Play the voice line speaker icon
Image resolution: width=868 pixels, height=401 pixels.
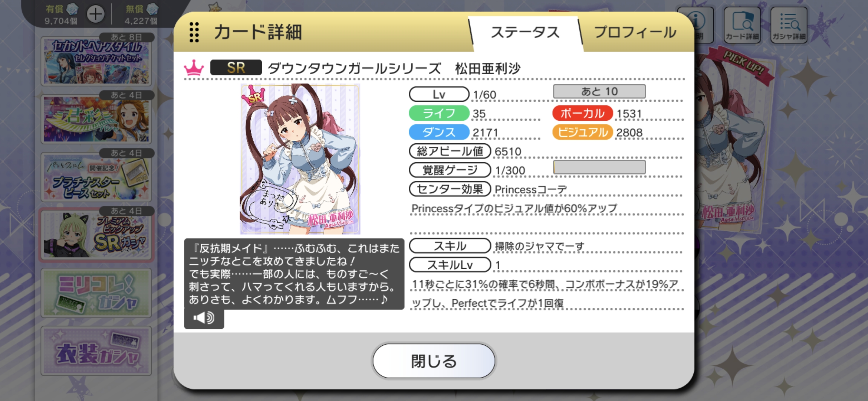(204, 318)
